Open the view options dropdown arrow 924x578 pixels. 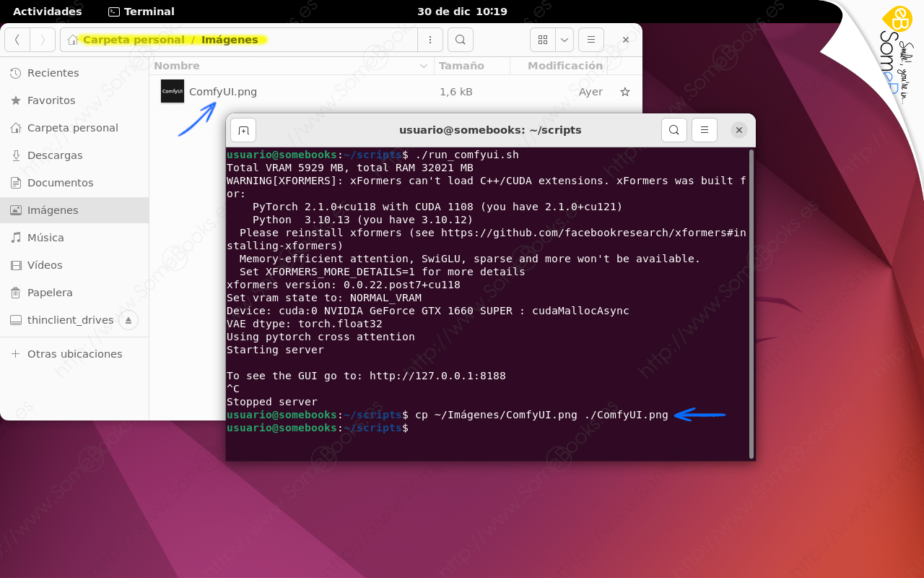click(564, 40)
